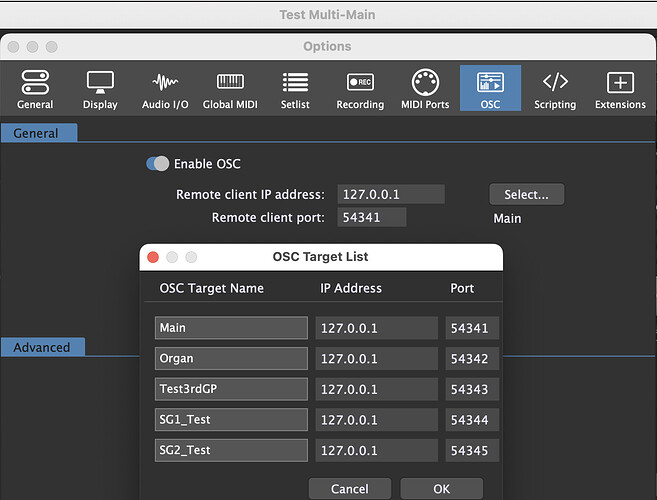657x500 pixels.
Task: Click the Select... target button
Action: 526,194
